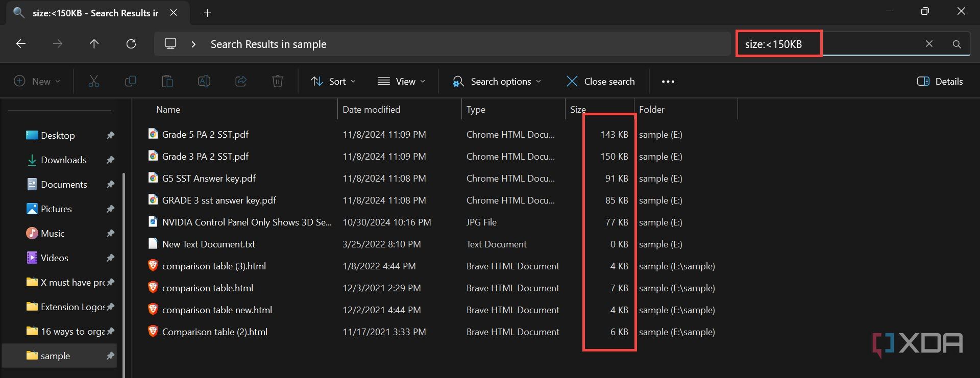Screen dimensions: 980x378
Task: Open Music in the sidebar
Action: (53, 233)
